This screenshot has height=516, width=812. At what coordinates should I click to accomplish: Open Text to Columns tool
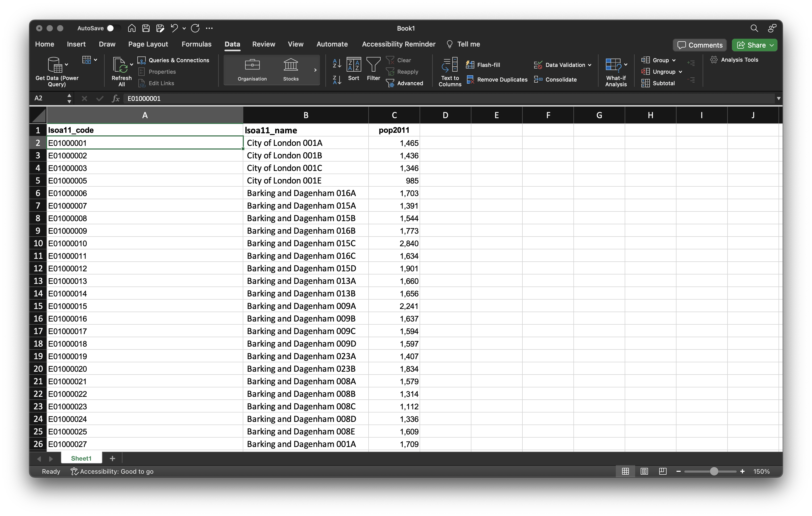pos(449,71)
